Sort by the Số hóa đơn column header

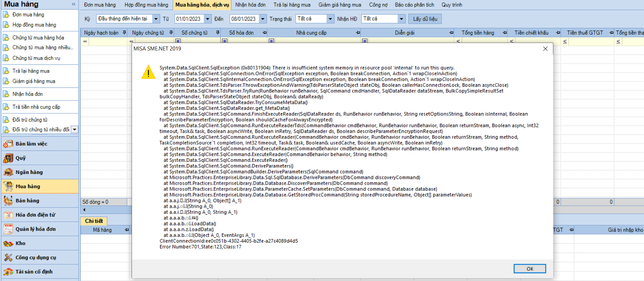[241, 33]
